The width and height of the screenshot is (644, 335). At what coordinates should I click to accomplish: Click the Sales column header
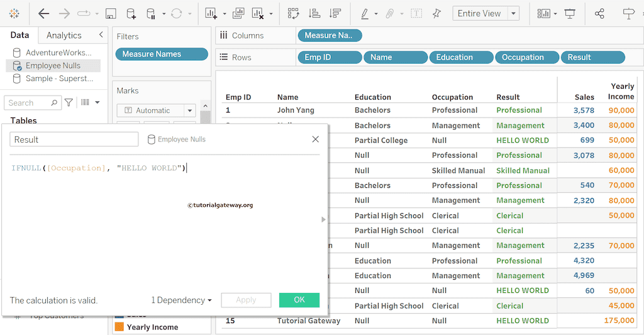click(x=584, y=97)
